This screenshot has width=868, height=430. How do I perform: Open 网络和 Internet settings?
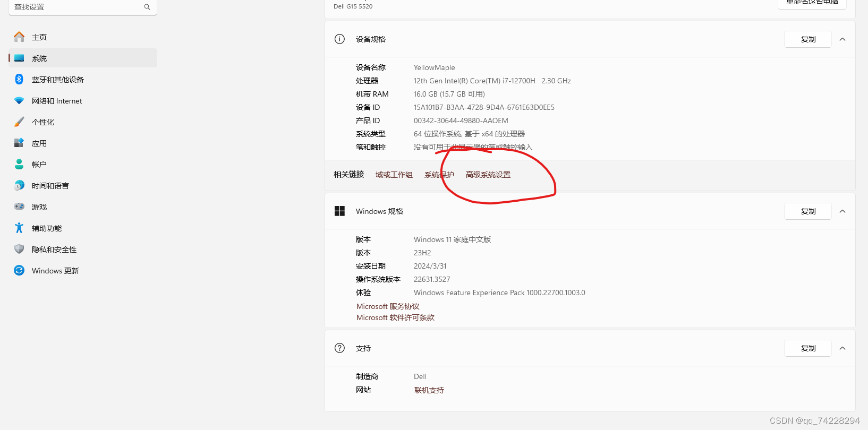(83, 100)
